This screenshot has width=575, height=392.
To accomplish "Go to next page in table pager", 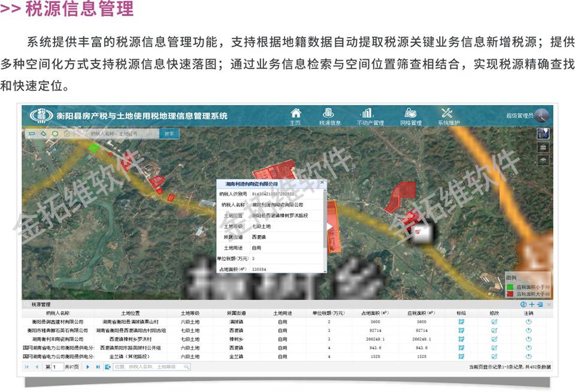I will click(x=89, y=367).
